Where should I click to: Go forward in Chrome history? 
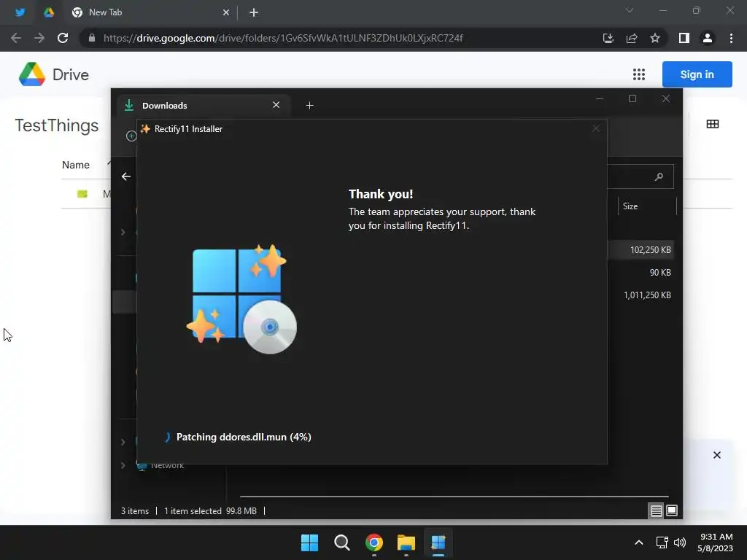[39, 38]
